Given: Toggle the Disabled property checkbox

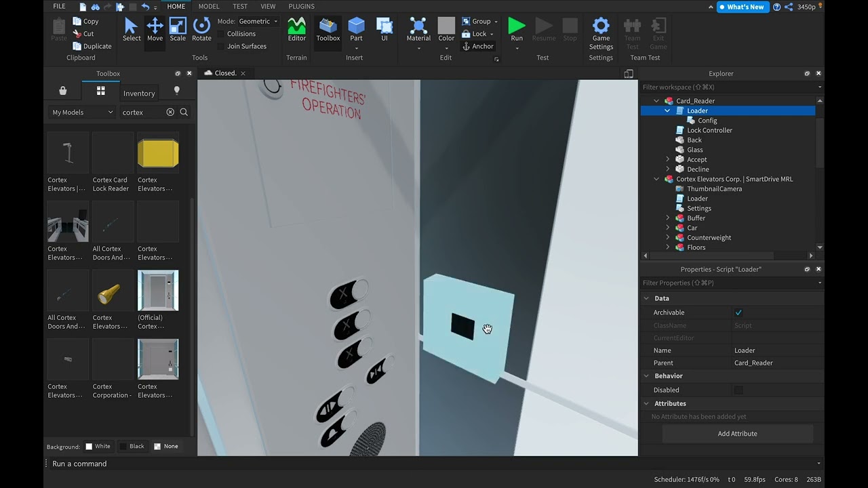Looking at the screenshot, I should coord(738,390).
